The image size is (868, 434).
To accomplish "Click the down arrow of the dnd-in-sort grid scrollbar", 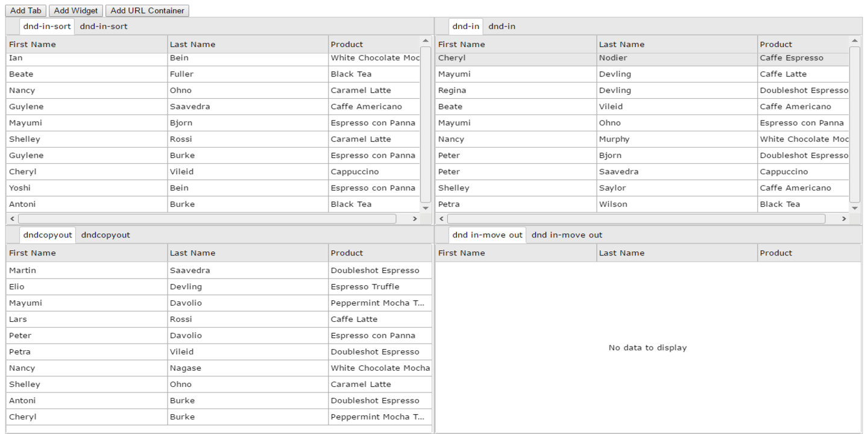I will coord(426,208).
